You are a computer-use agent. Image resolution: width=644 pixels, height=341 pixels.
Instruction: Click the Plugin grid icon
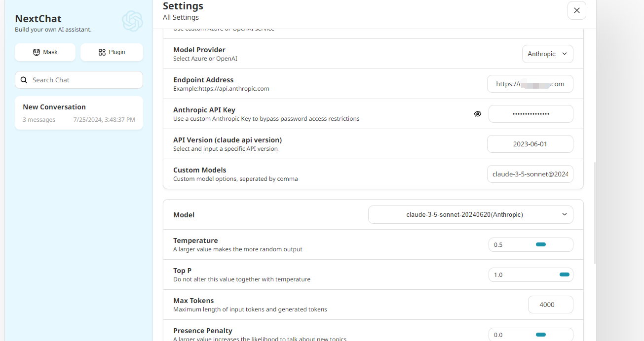click(102, 52)
